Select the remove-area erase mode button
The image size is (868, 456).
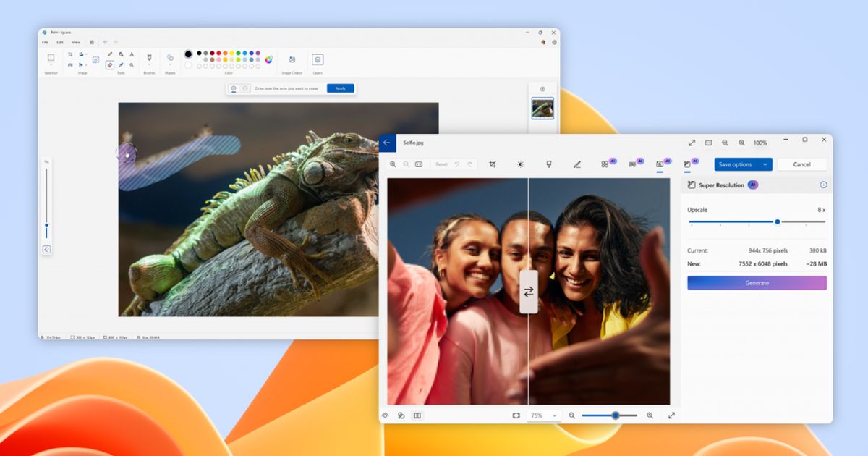tap(245, 88)
